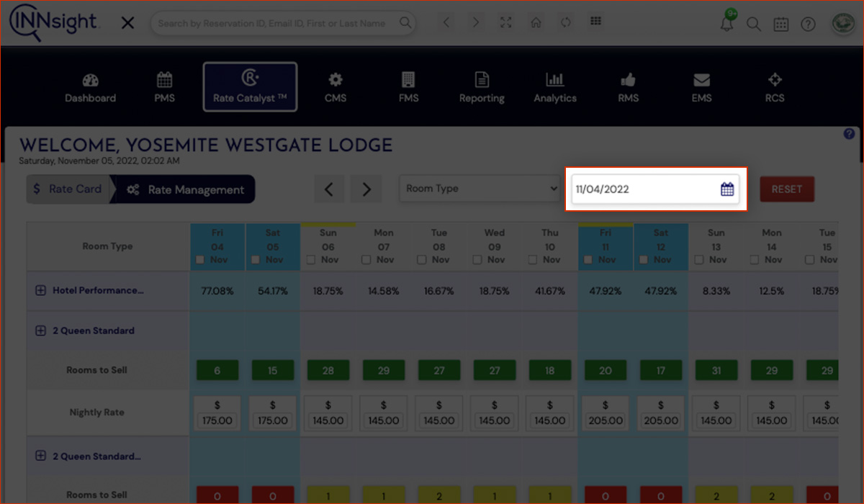Open the Analytics module

555,87
